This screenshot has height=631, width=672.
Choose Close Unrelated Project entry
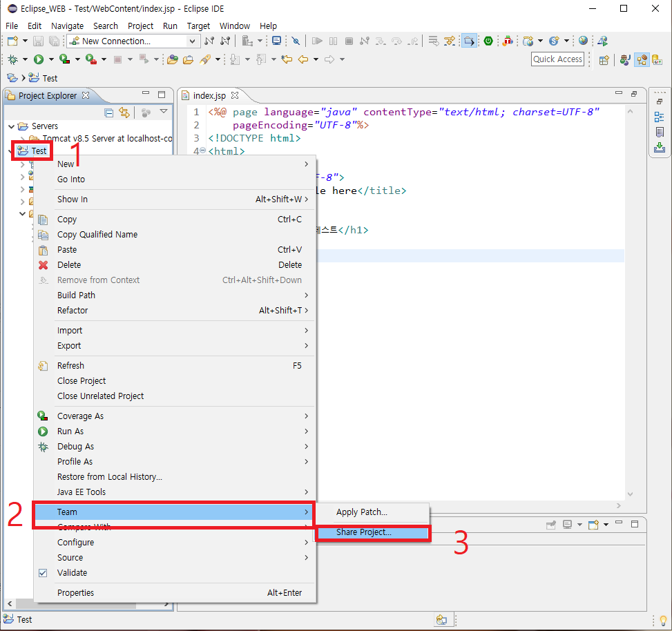click(x=175, y=396)
